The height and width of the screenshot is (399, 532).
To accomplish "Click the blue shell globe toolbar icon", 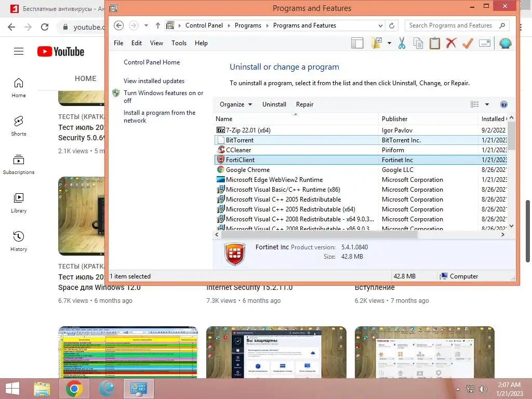I will tap(505, 43).
